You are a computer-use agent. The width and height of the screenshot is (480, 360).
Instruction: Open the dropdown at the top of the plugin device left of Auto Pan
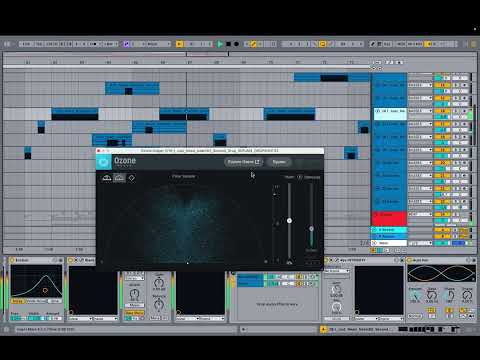pyautogui.click(x=336, y=271)
